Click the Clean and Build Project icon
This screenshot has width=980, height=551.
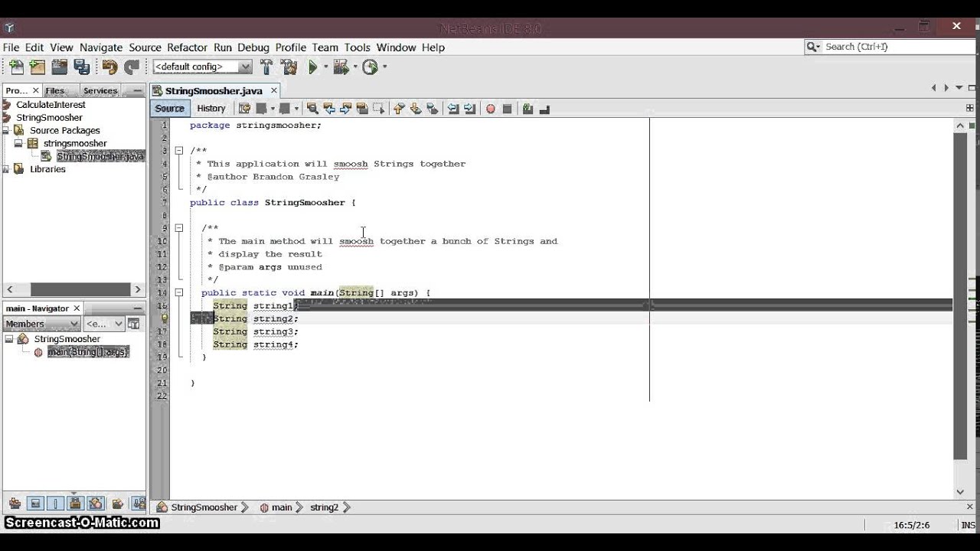(289, 67)
